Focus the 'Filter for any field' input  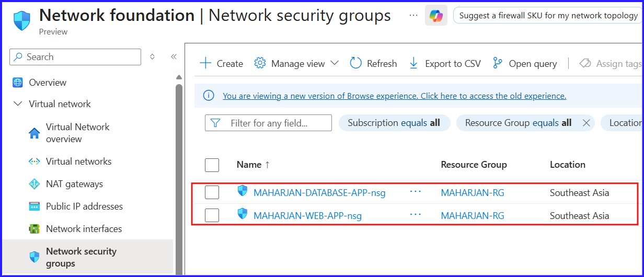tap(268, 123)
